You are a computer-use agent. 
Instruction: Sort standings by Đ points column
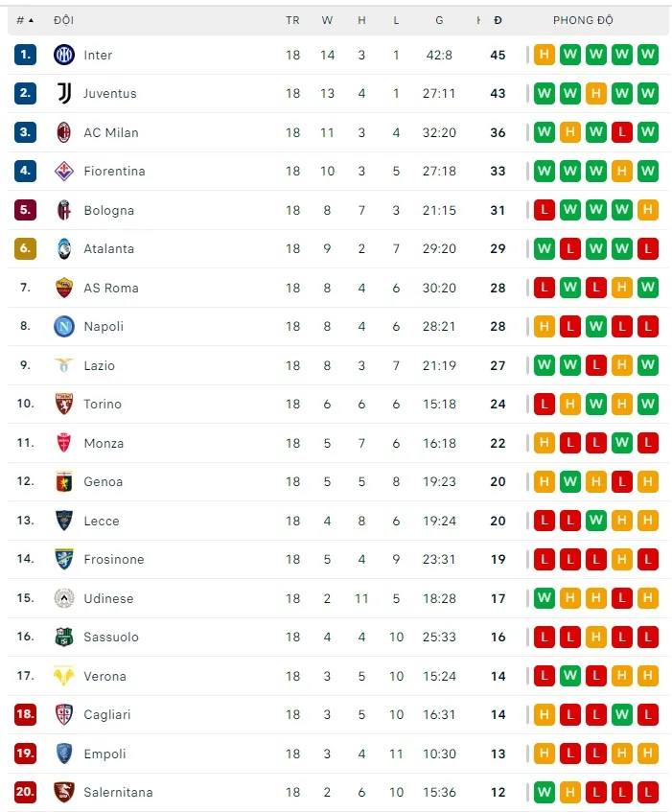tap(498, 20)
